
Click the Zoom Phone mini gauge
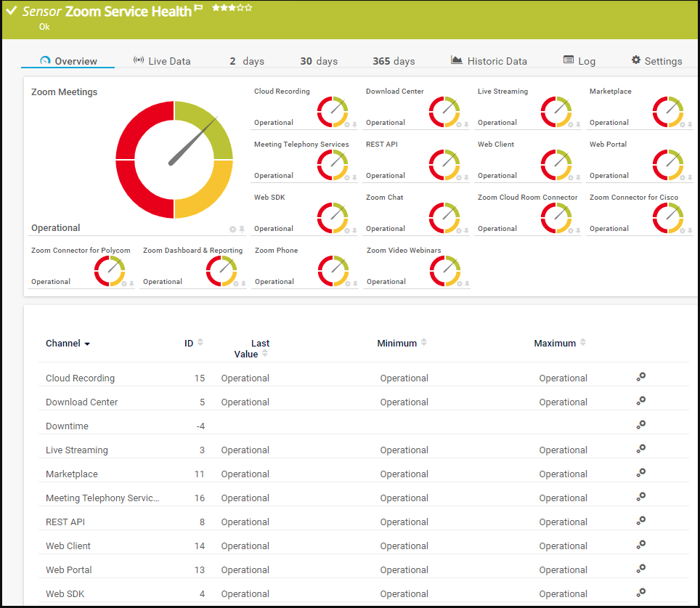pos(333,271)
